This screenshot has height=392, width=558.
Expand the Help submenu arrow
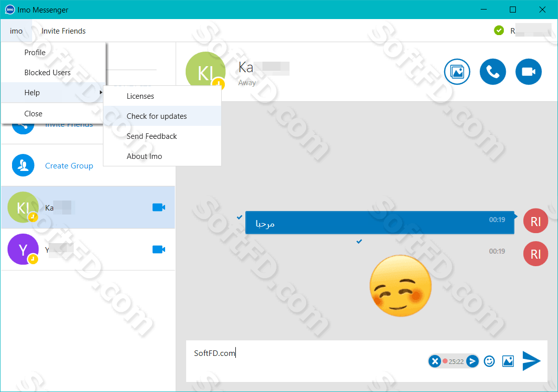101,92
